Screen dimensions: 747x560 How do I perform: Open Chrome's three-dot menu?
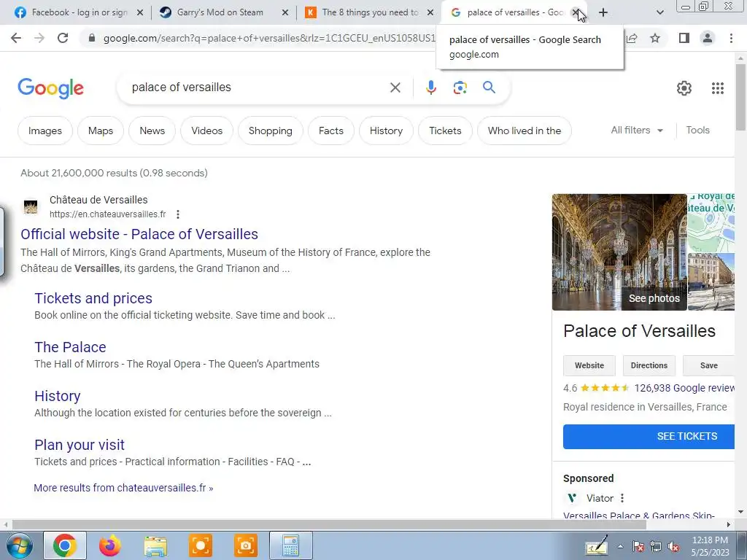pos(731,38)
